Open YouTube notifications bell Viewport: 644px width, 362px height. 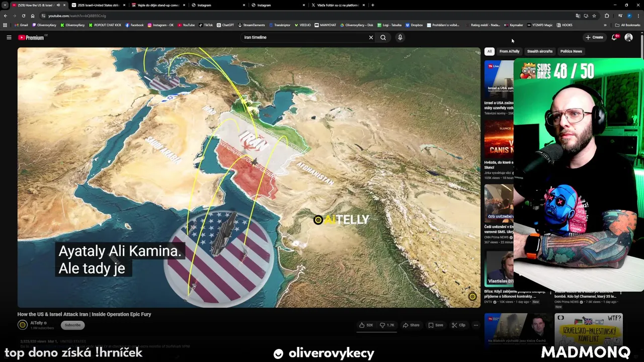tap(614, 37)
